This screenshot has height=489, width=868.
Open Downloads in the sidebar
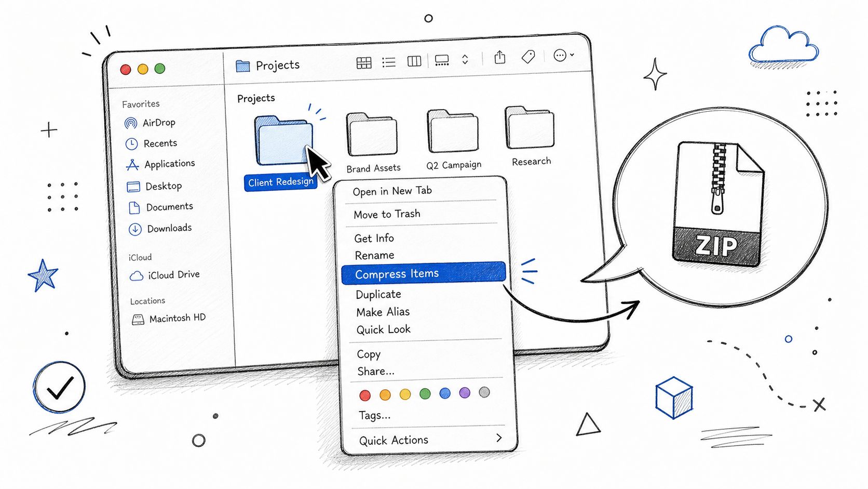[160, 228]
